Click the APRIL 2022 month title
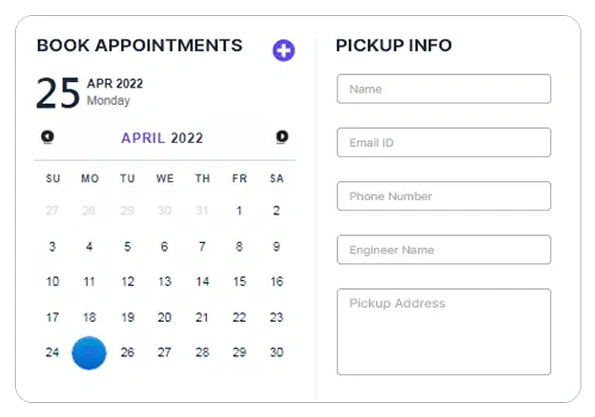Viewport: 595px width, 417px height. [162, 138]
